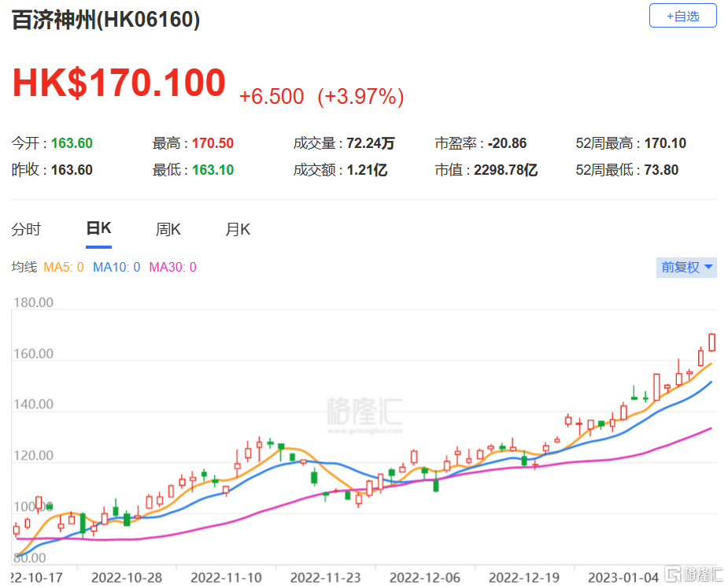Click the latest candlestick on the chart
Screen dimensions: 728x588
[x=711, y=342]
